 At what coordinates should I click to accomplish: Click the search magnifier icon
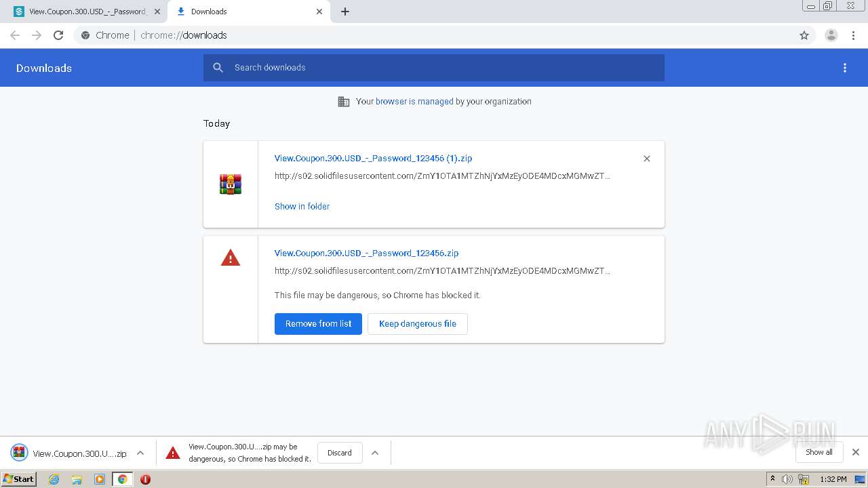218,68
